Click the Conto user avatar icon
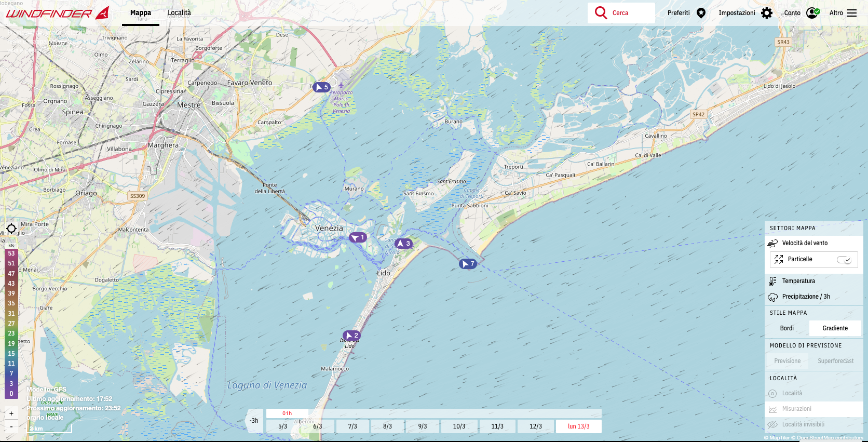Image resolution: width=868 pixels, height=442 pixels. [x=812, y=13]
